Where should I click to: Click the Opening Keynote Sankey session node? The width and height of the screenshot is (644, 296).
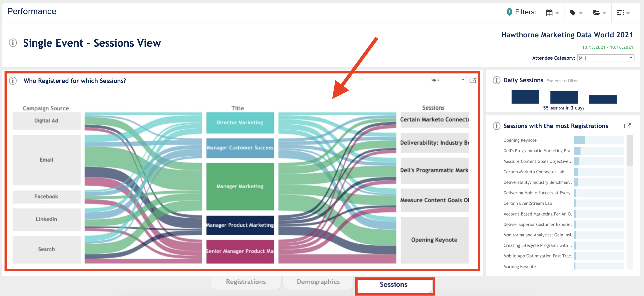pyautogui.click(x=434, y=240)
